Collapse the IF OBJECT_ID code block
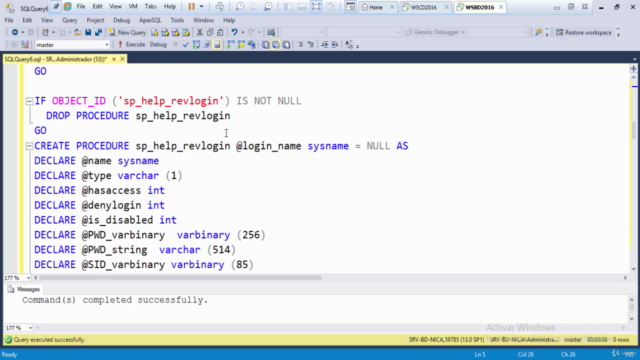 click(x=29, y=101)
